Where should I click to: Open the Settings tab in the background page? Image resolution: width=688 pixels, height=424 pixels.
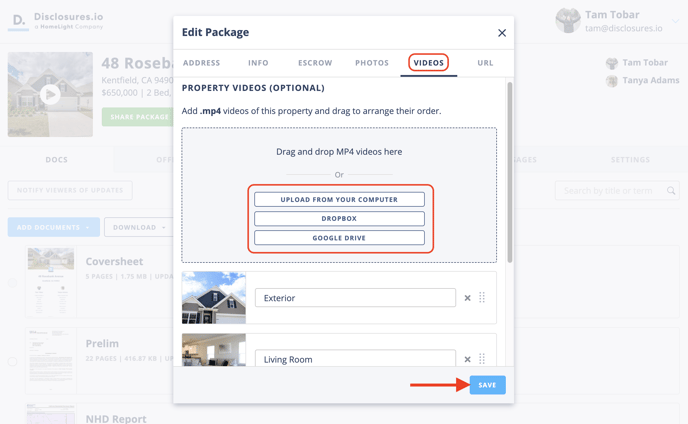630,160
